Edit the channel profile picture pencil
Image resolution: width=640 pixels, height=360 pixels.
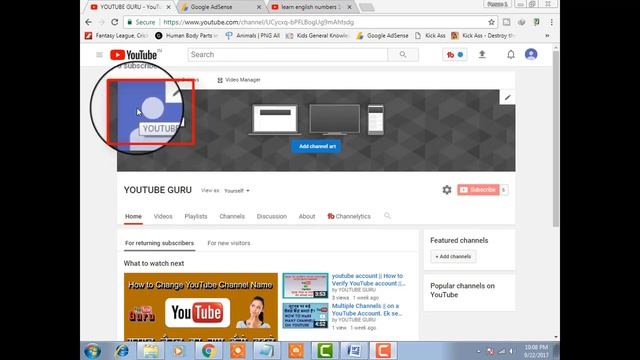176,93
